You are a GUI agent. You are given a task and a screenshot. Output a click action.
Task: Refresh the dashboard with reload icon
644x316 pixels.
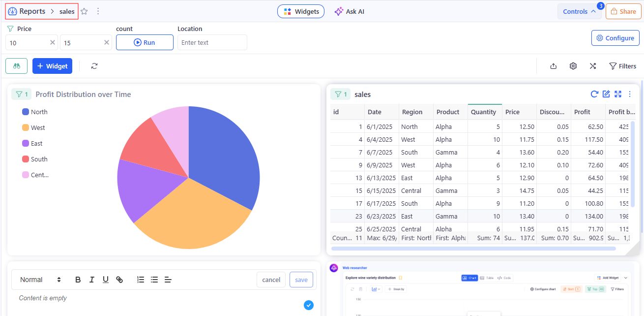point(94,66)
